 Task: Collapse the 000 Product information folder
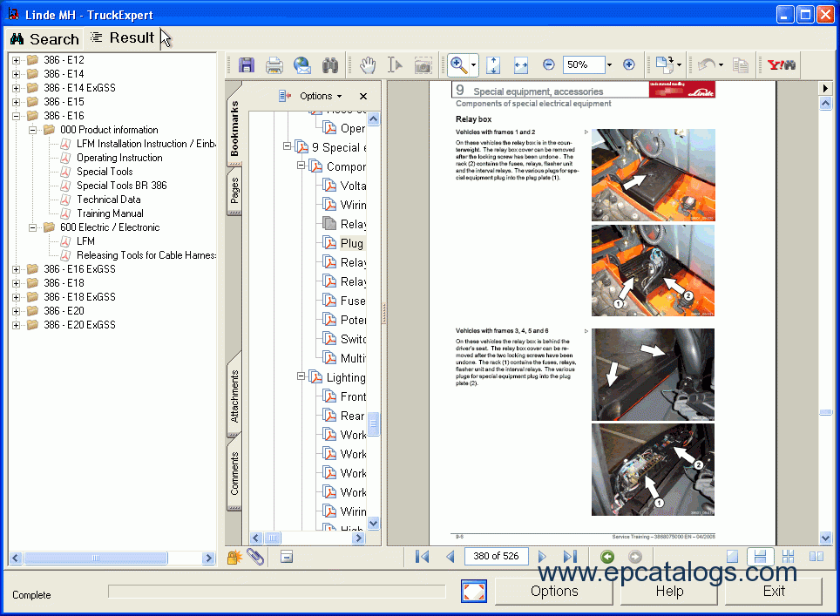coord(33,130)
